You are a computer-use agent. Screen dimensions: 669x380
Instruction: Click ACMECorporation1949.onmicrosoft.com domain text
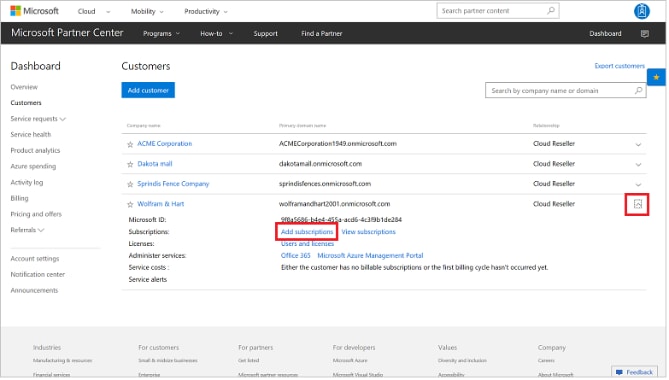(x=339, y=144)
